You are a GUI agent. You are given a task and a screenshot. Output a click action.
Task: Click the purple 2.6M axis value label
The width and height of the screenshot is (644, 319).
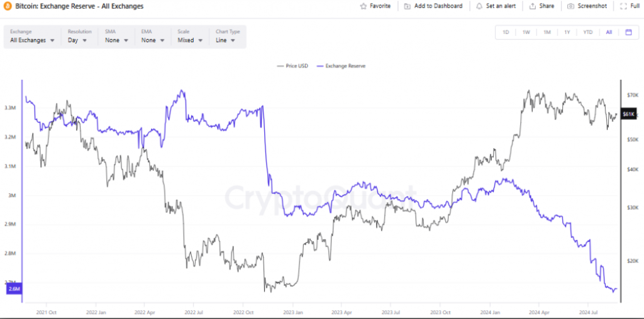click(13, 289)
